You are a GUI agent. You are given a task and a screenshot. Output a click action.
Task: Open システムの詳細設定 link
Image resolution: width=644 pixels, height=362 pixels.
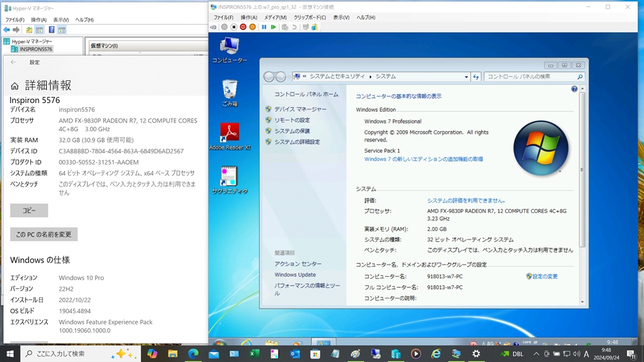[297, 142]
